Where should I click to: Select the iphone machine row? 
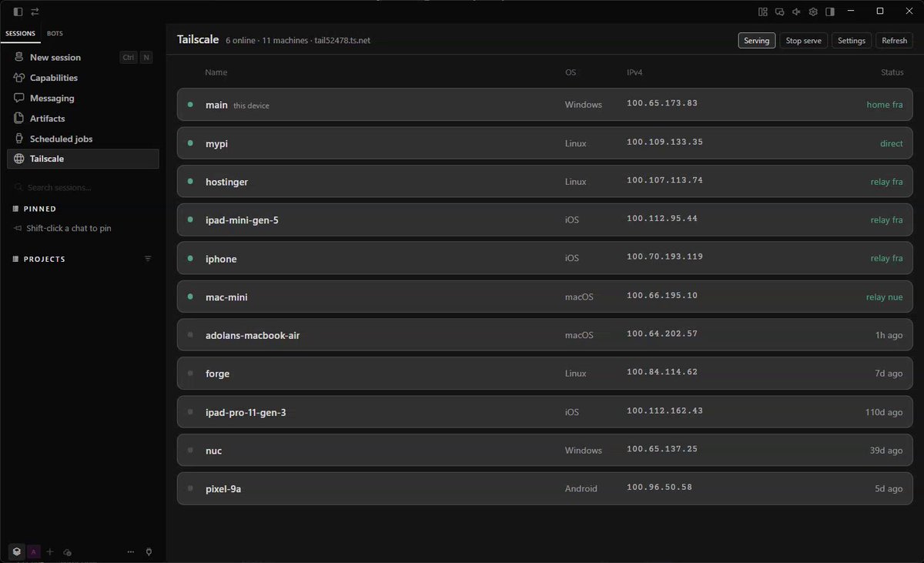click(x=545, y=258)
